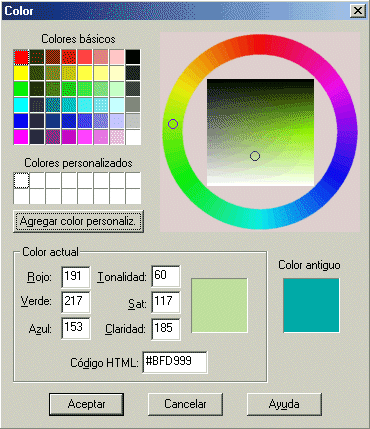Pick the white swatch in basic colors
Screen dimensions: 370x429
pos(133,137)
